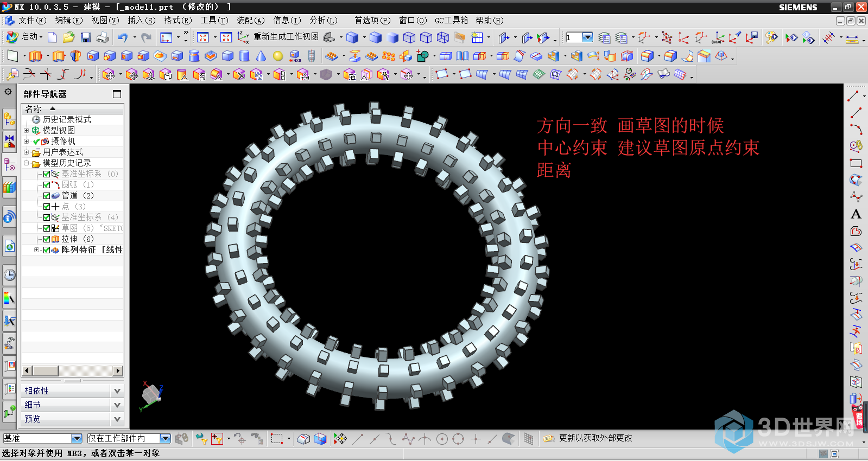868x461 pixels.
Task: Expand the 阵列特征 tree node
Action: (x=36, y=249)
